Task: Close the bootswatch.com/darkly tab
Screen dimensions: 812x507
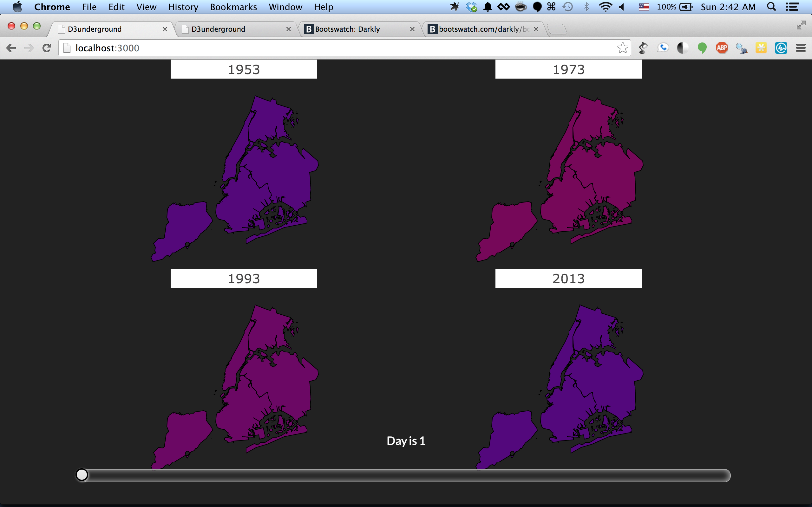Action: (x=536, y=29)
